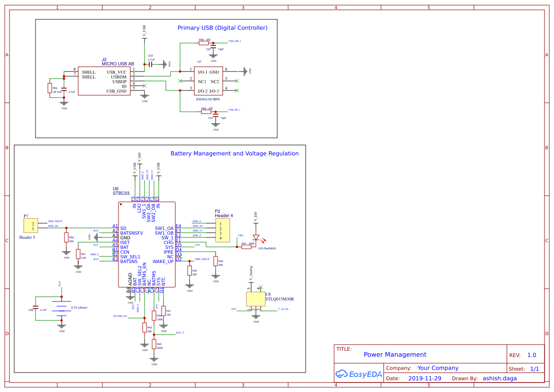The width and height of the screenshot is (554, 392).
Task: Click the "V_Analog" power label above U8
Action: tap(251, 273)
